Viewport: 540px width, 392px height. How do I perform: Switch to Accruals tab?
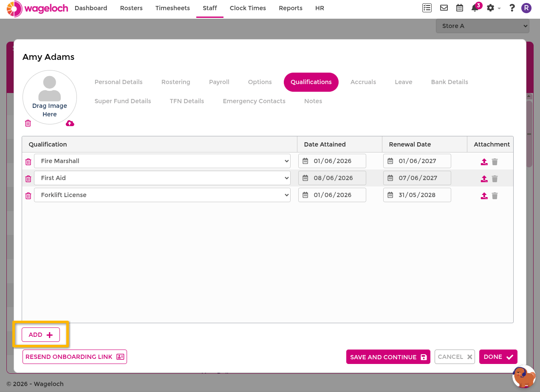363,82
